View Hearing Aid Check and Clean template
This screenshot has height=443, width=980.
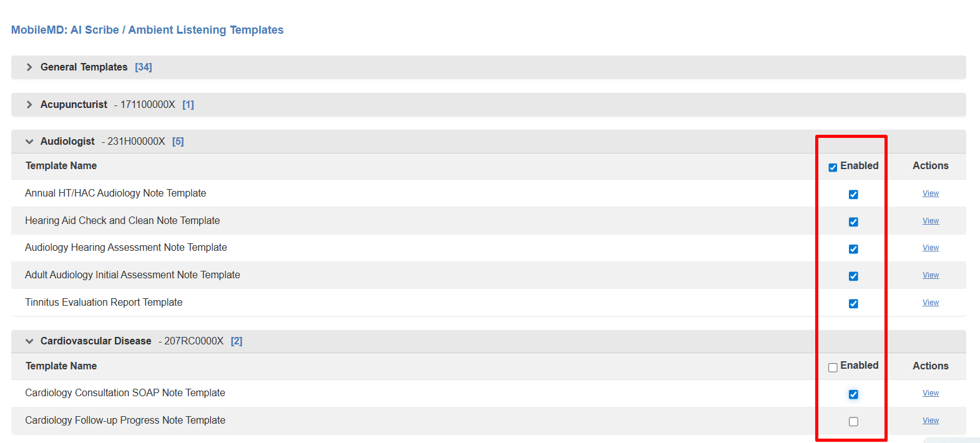click(931, 221)
